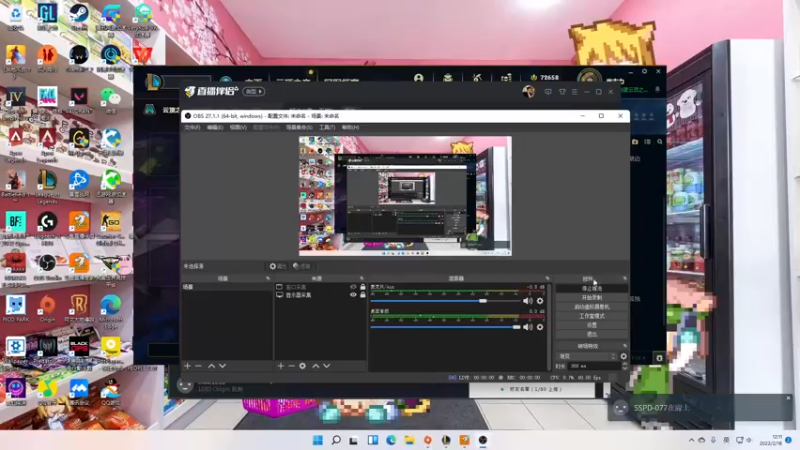This screenshot has height=450, width=800.
Task: Open the Tools menu in OBS
Action: pyautogui.click(x=327, y=128)
